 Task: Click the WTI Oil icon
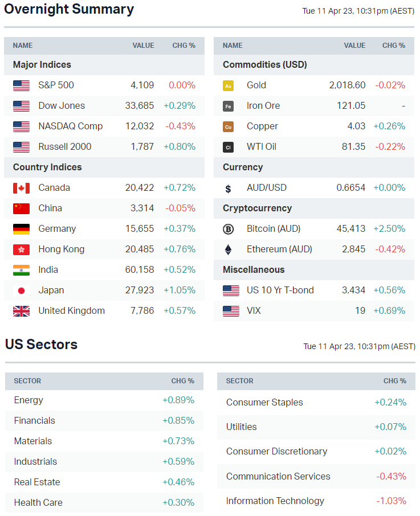[x=228, y=147]
